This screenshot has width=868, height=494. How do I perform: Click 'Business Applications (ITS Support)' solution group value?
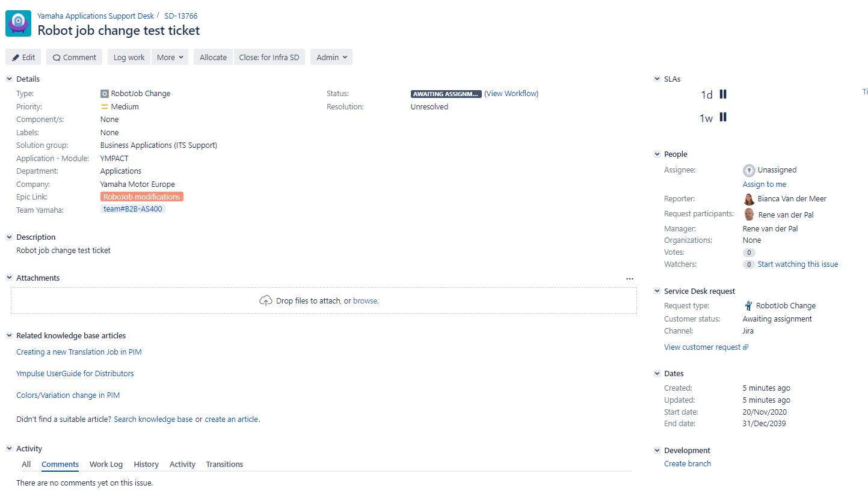pos(159,145)
